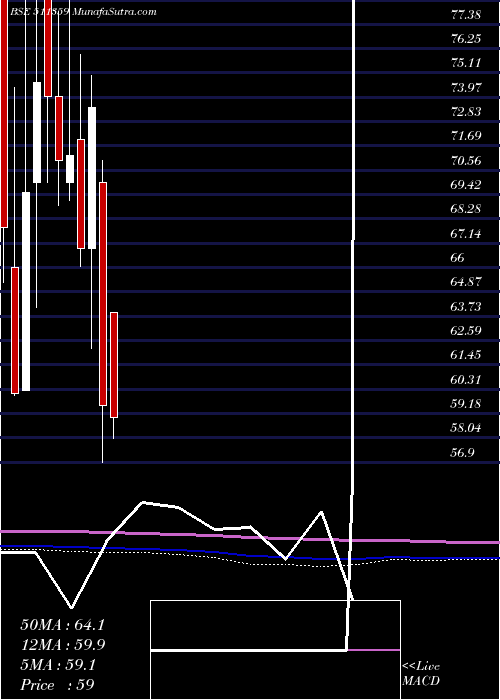
Task: Click the 75.11 price axis label
Action: tap(466, 63)
